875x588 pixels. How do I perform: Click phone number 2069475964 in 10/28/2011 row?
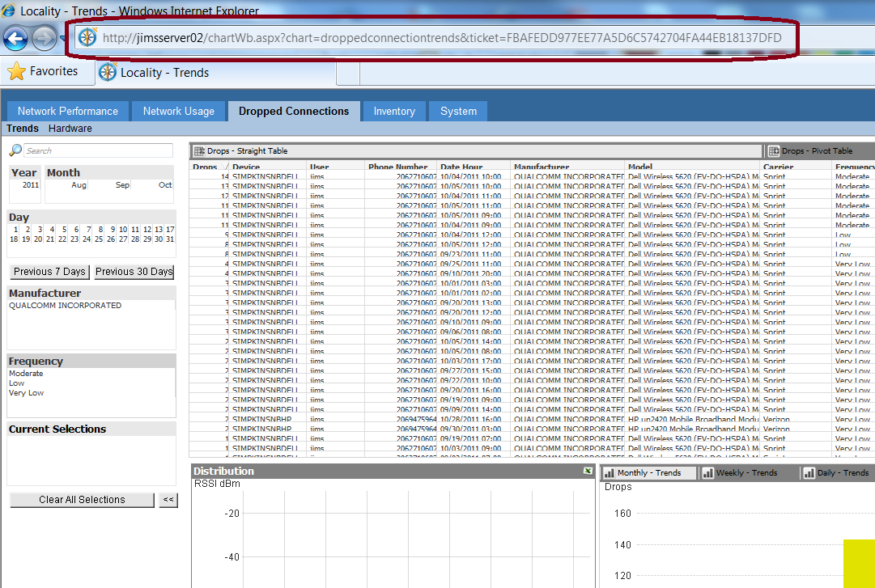417,419
